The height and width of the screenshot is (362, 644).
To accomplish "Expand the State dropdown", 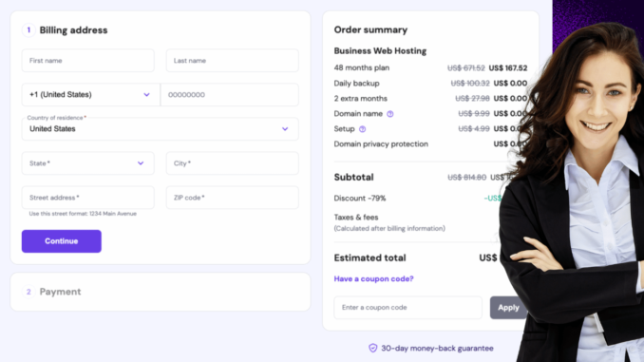I will pos(88,163).
